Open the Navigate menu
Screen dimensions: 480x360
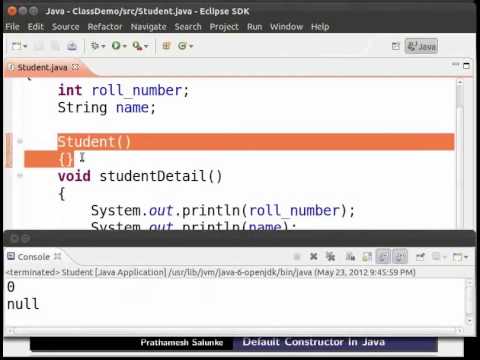point(148,27)
